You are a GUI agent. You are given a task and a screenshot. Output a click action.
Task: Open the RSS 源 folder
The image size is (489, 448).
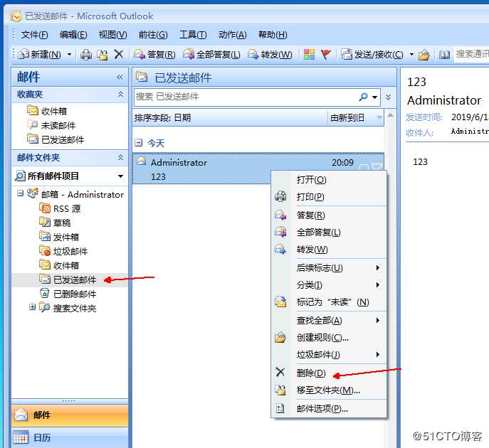(x=60, y=208)
